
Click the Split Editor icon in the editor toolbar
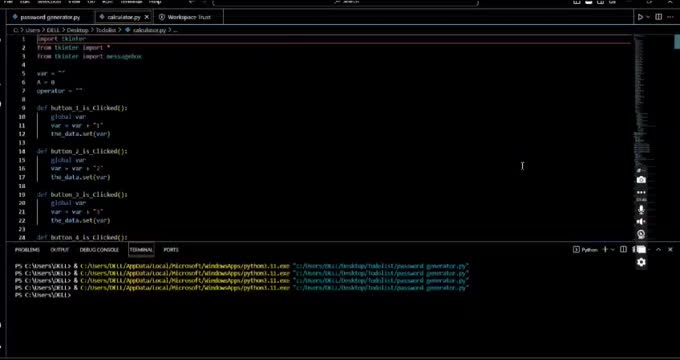(x=658, y=17)
